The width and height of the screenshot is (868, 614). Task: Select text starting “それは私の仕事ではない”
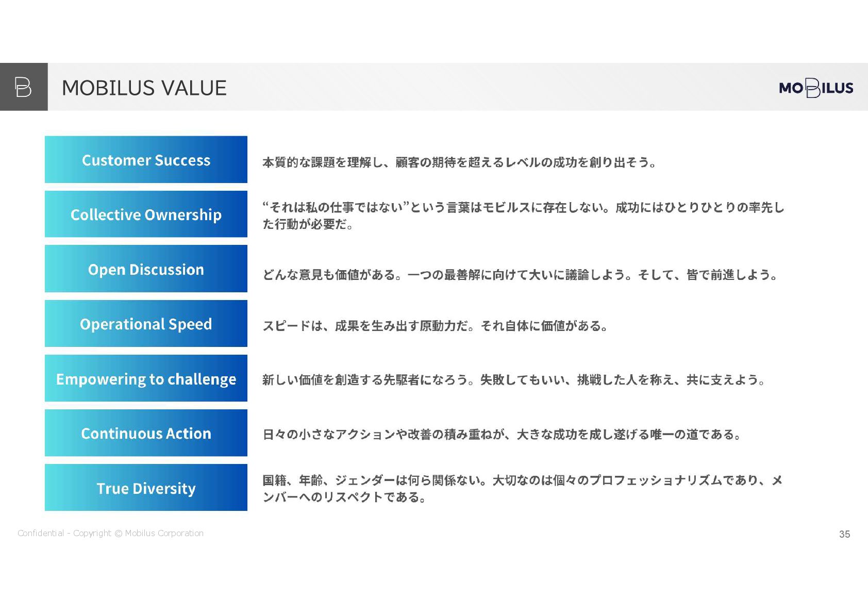[523, 215]
